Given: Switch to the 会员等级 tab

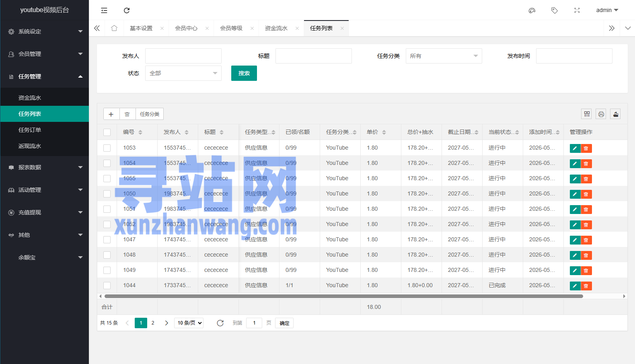Looking at the screenshot, I should [231, 28].
